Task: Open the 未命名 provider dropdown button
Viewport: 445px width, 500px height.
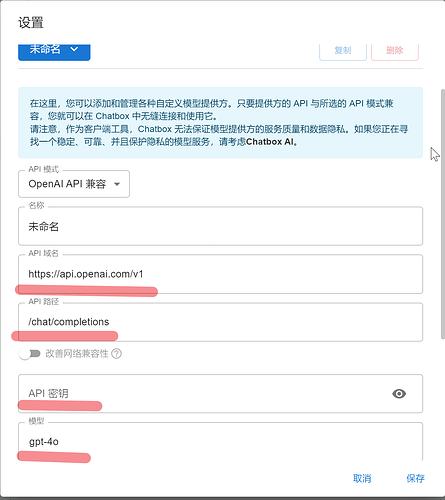Action: click(54, 52)
